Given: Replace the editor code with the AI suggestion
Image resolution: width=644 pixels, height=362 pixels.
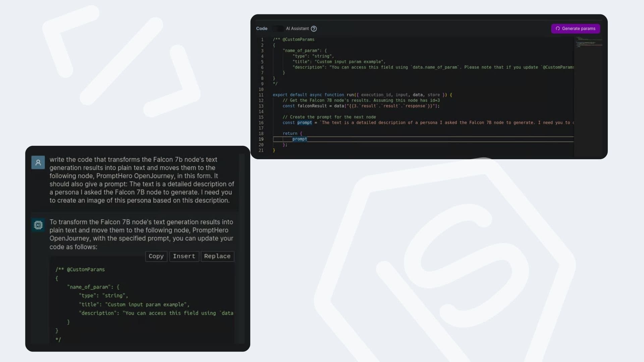Looking at the screenshot, I should pos(217,256).
